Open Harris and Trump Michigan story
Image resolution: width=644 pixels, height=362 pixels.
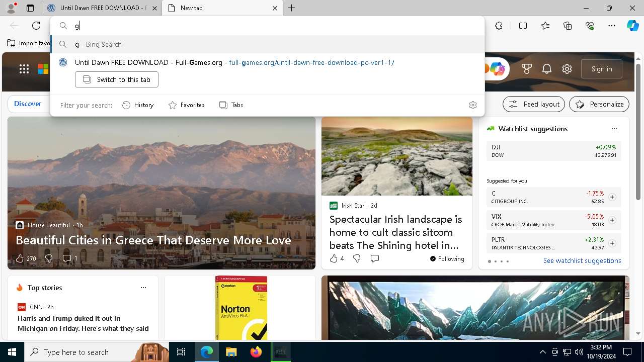pos(83,323)
